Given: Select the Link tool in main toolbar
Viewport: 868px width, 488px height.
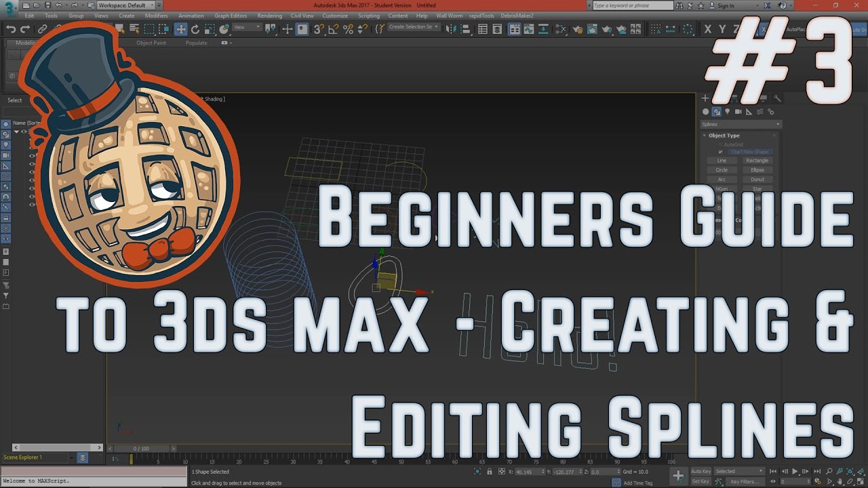Looking at the screenshot, I should click(x=42, y=29).
